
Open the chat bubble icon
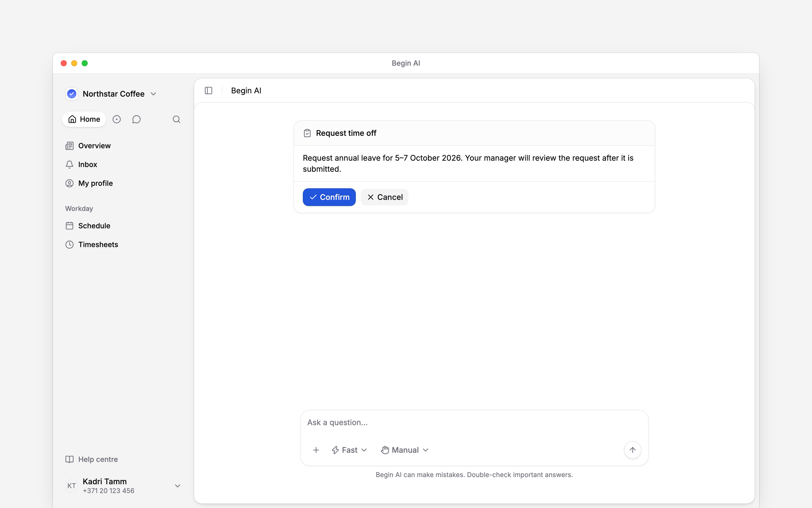tap(136, 119)
